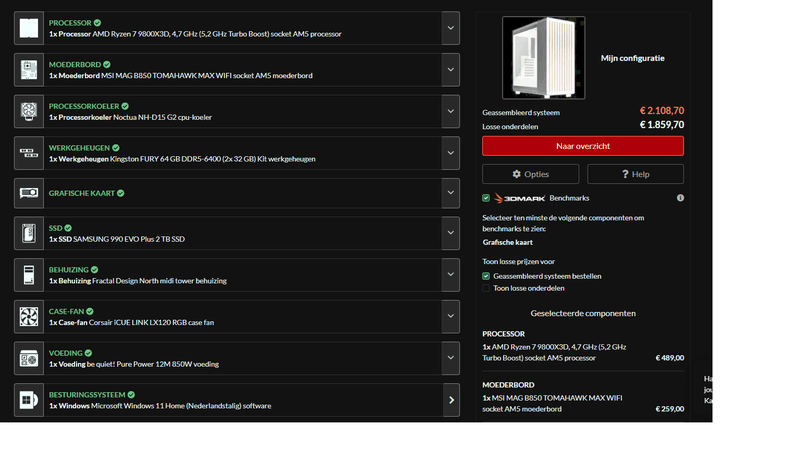
Task: Click green checkmark next to VOEDING
Action: 88,353
